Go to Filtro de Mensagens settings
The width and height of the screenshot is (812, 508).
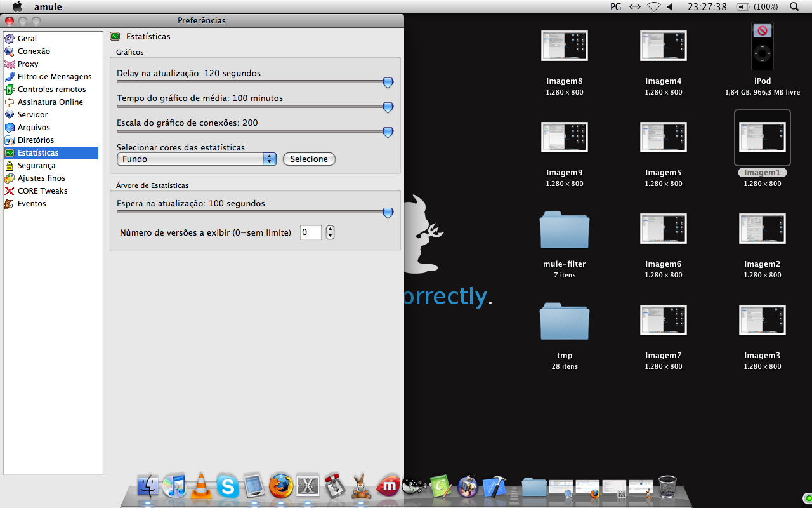click(54, 77)
